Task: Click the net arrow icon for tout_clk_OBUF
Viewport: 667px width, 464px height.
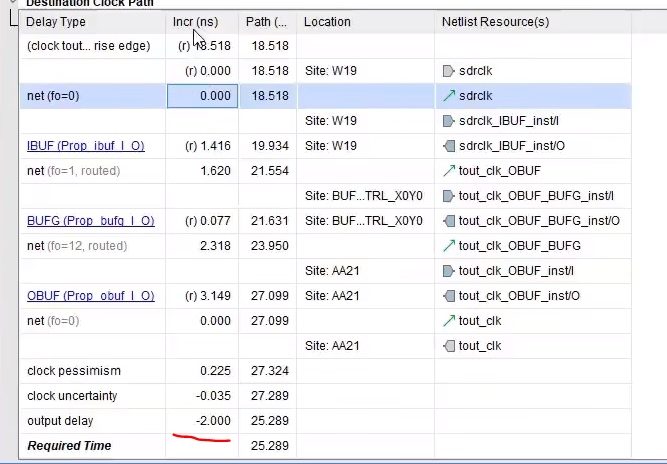Action: tap(449, 171)
